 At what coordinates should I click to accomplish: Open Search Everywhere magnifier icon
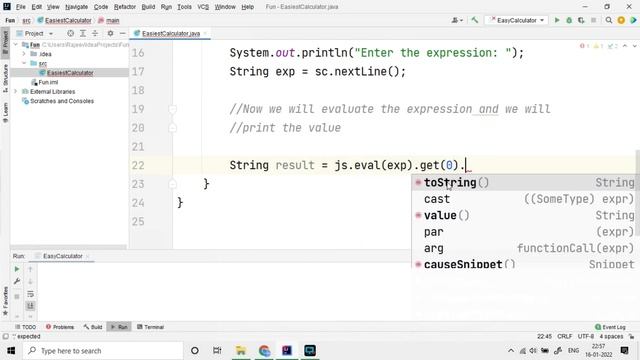(609, 20)
